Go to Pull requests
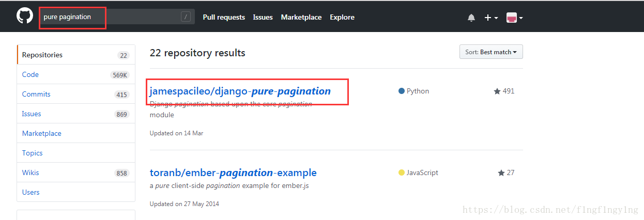Image resolution: width=644 pixels, height=220 pixels. pyautogui.click(x=224, y=17)
